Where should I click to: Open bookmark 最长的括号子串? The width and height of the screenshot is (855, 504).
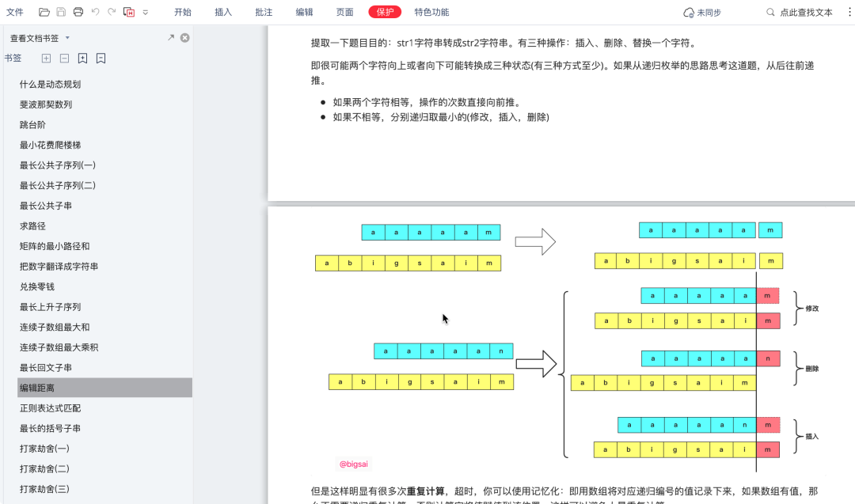coord(50,428)
